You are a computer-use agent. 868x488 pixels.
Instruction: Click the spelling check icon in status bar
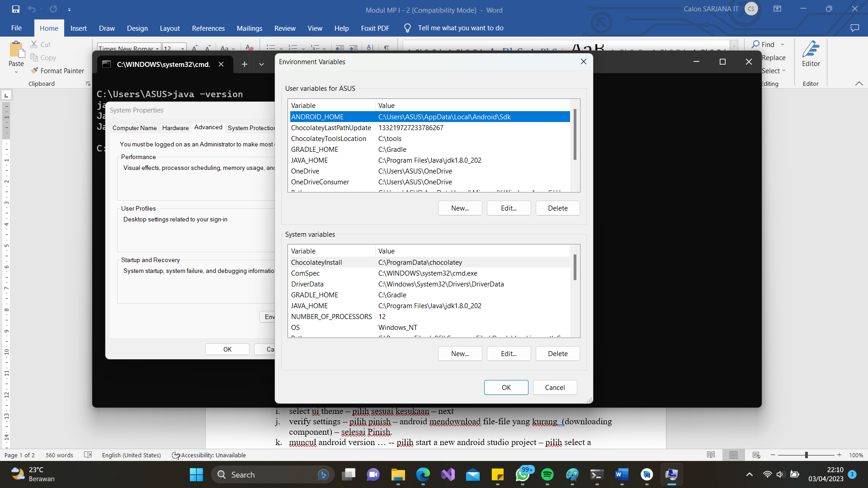point(88,455)
